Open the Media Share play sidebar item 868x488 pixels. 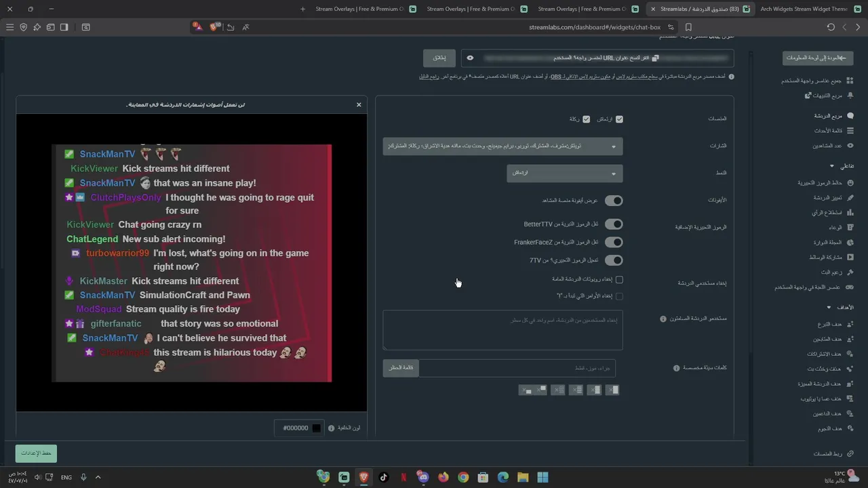click(831, 258)
